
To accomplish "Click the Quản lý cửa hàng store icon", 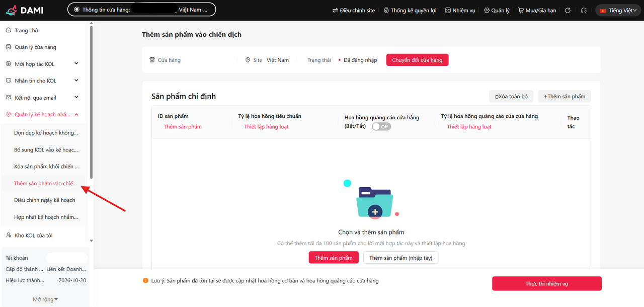I will [x=9, y=47].
